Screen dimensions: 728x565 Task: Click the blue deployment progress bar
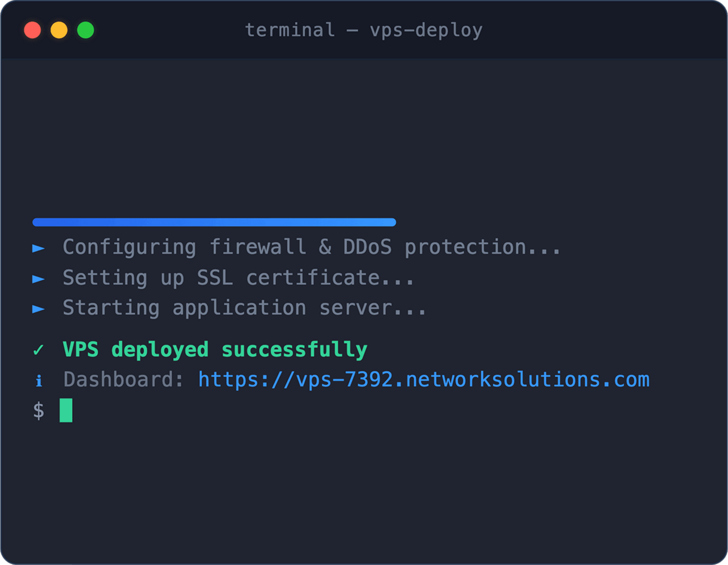[214, 222]
